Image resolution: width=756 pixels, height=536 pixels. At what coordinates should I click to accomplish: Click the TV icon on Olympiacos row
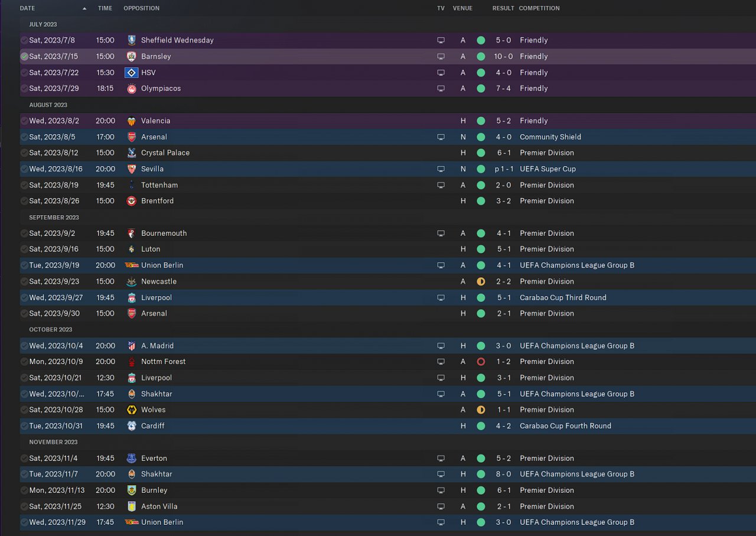point(441,89)
